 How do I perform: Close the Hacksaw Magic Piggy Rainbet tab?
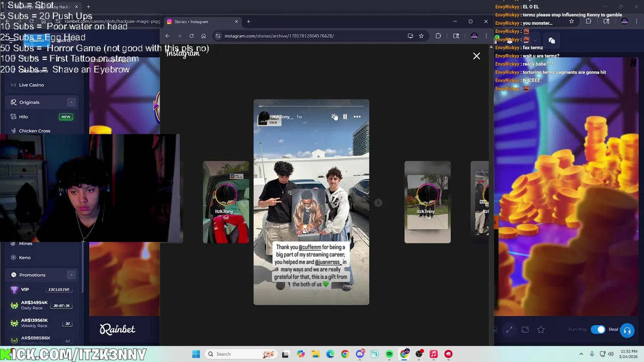(76, 7)
